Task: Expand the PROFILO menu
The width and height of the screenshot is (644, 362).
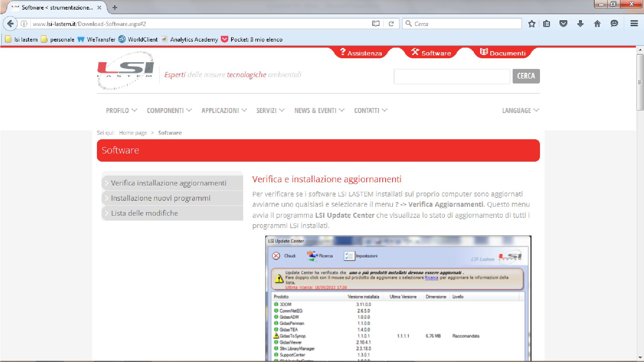Action: [121, 110]
